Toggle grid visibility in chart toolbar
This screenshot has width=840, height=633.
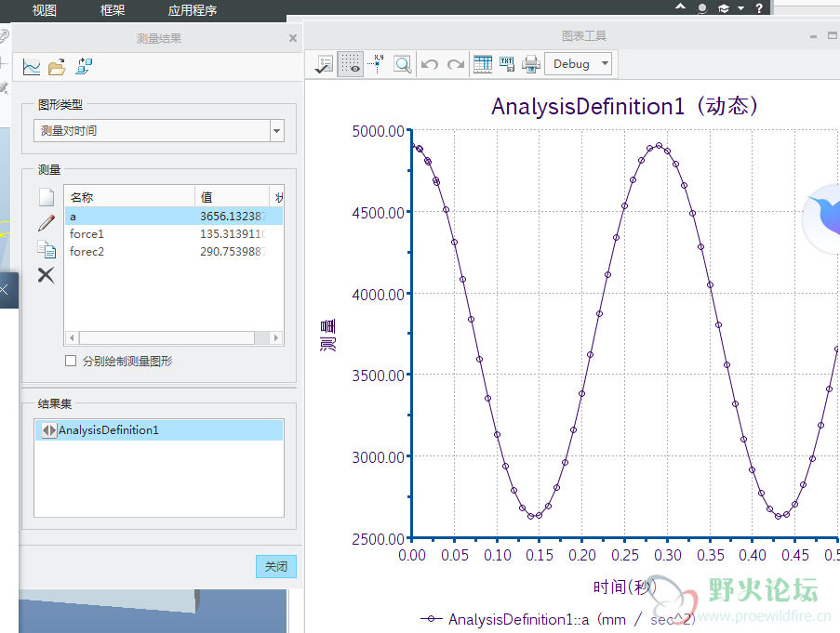(x=351, y=64)
